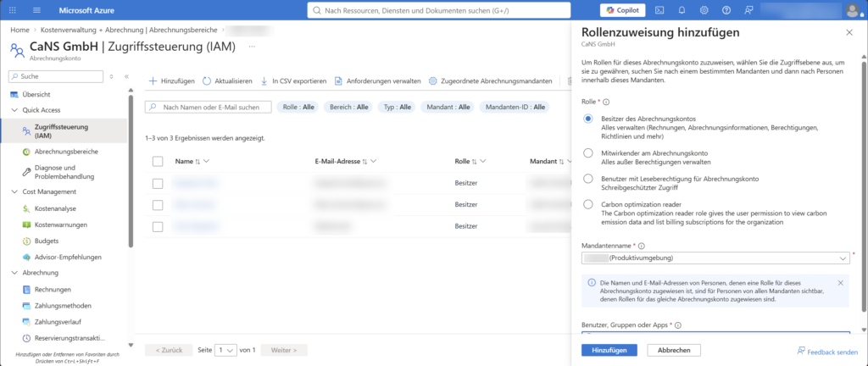Click In CSV exportieren
The height and width of the screenshot is (366, 868).
[293, 80]
